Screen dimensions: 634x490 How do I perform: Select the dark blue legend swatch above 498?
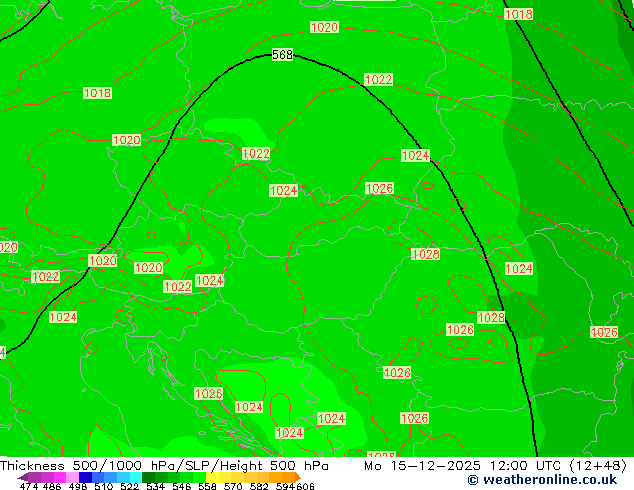coord(85,477)
